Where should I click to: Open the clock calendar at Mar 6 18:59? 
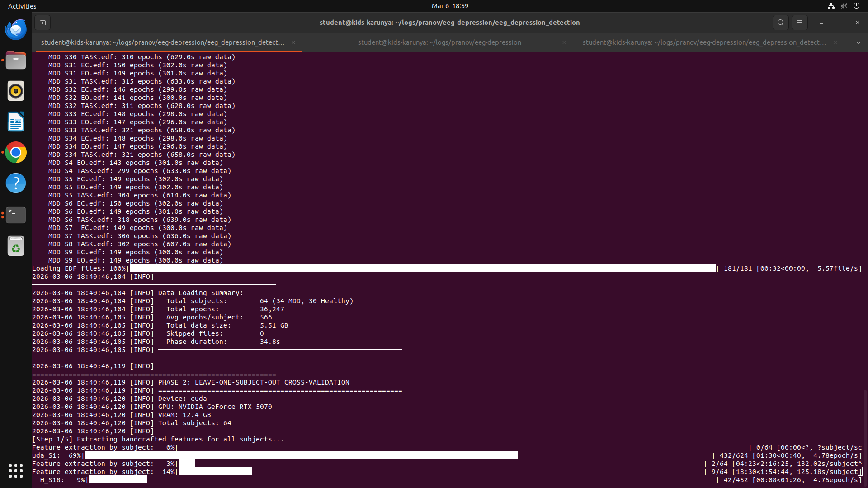tap(449, 6)
